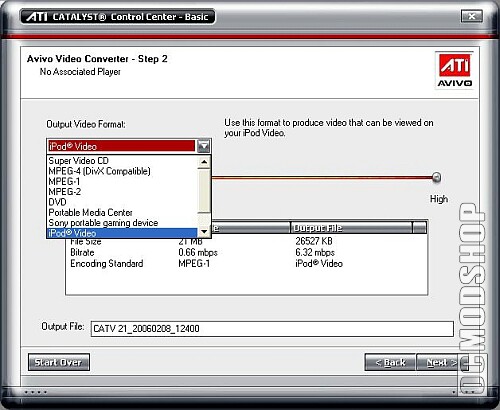
Task: Click the MPEG-1 source encoding value
Action: 194,264
